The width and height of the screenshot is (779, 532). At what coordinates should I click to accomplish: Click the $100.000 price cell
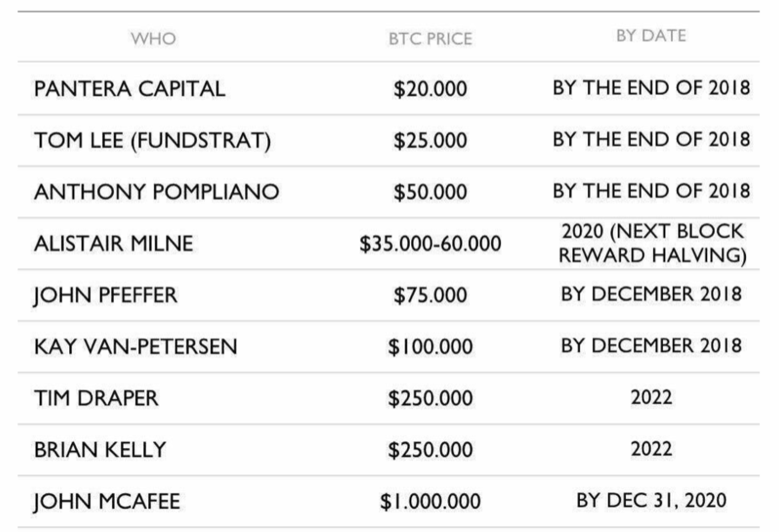pos(430,347)
